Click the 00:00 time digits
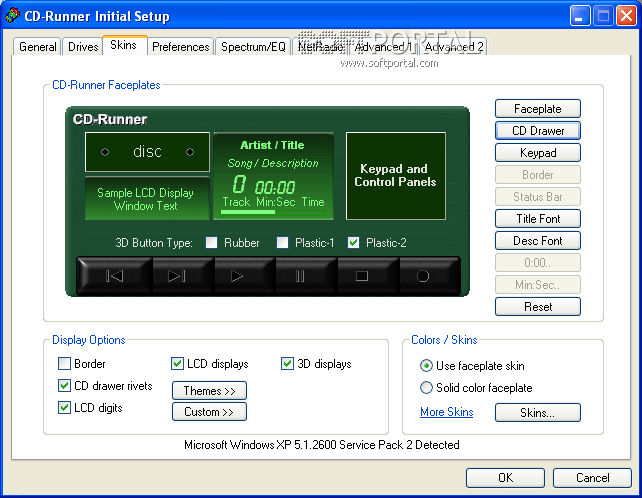 (275, 188)
